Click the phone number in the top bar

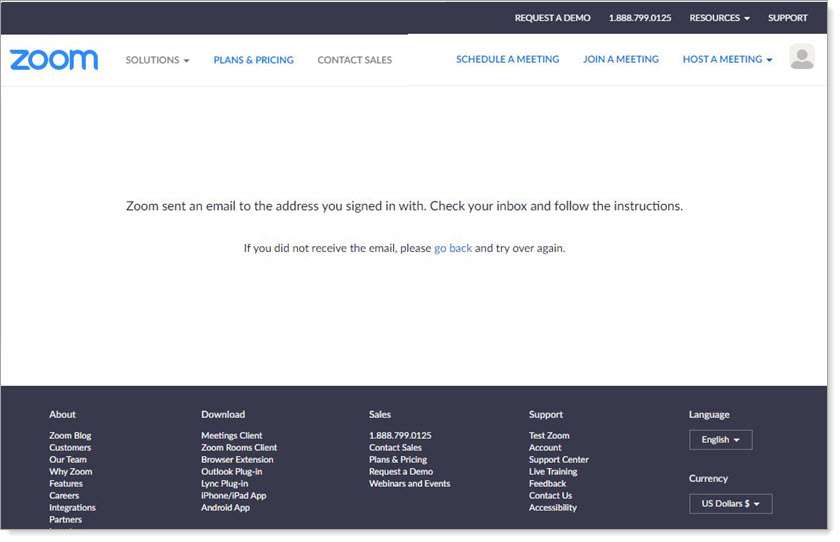coord(640,18)
